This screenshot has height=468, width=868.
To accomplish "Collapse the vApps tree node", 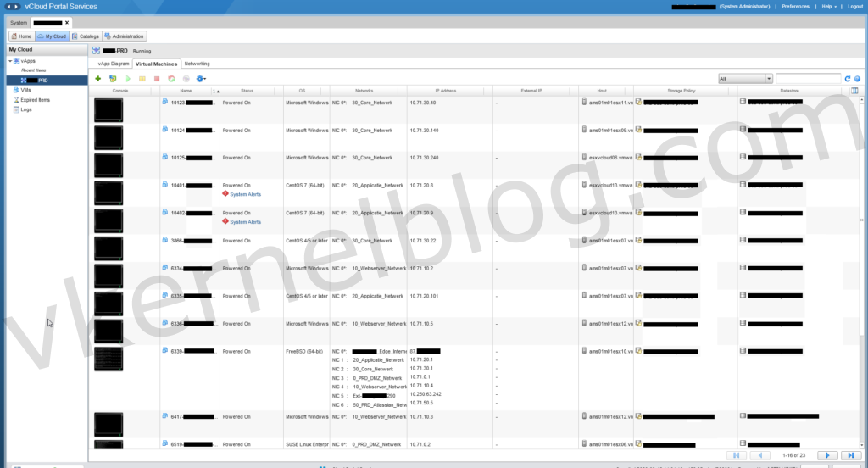I will (10, 61).
